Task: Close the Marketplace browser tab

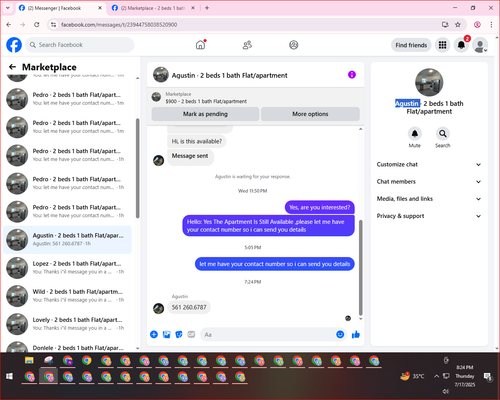Action: [x=193, y=8]
